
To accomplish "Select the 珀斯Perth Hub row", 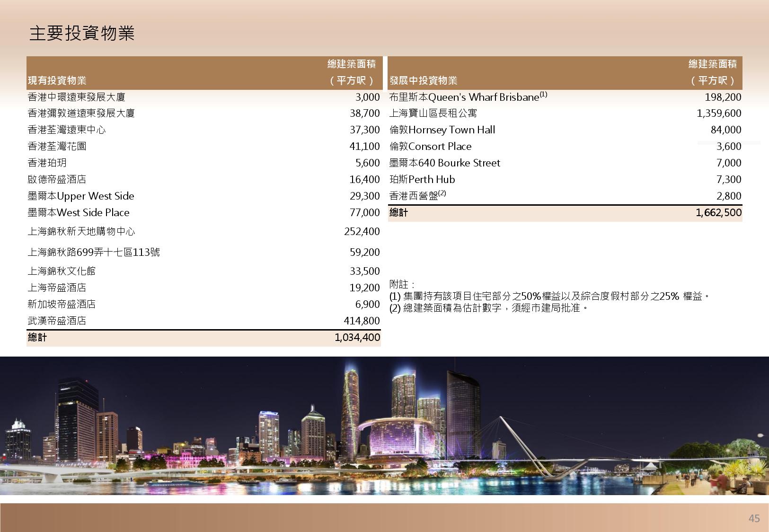I will [422, 180].
